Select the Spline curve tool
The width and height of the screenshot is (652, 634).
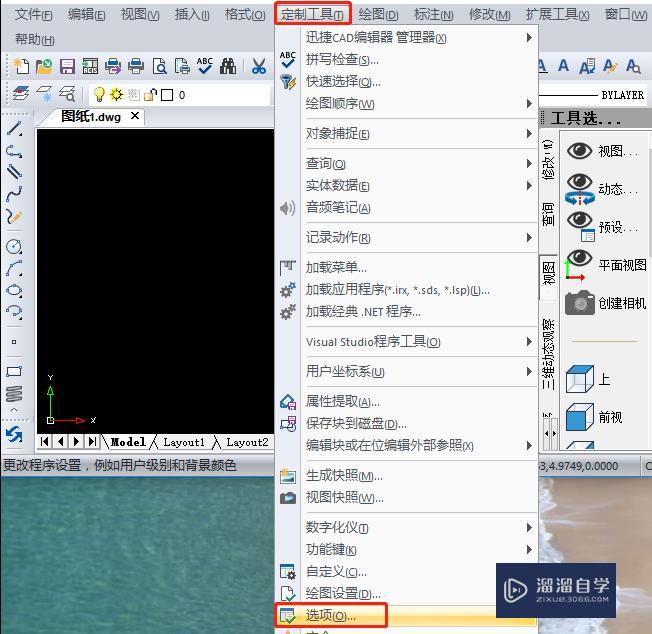[14, 193]
